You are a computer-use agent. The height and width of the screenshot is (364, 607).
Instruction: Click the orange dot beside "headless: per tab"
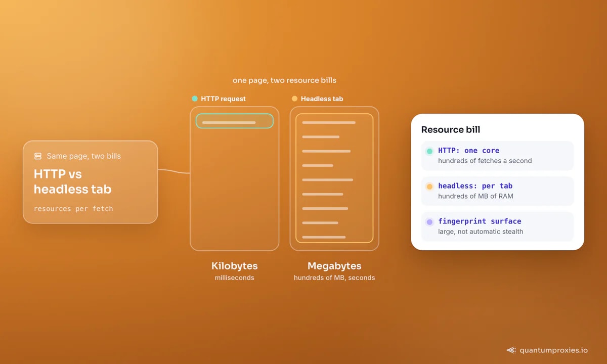click(429, 186)
